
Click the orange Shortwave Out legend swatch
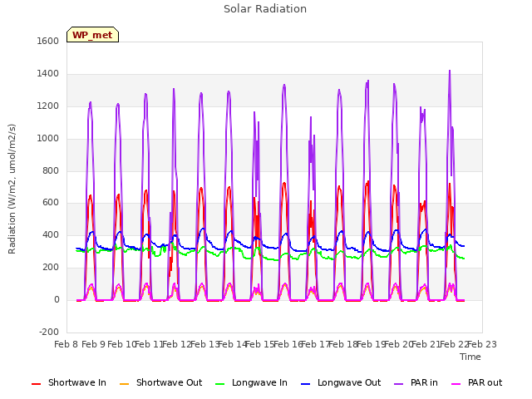pos(124,384)
